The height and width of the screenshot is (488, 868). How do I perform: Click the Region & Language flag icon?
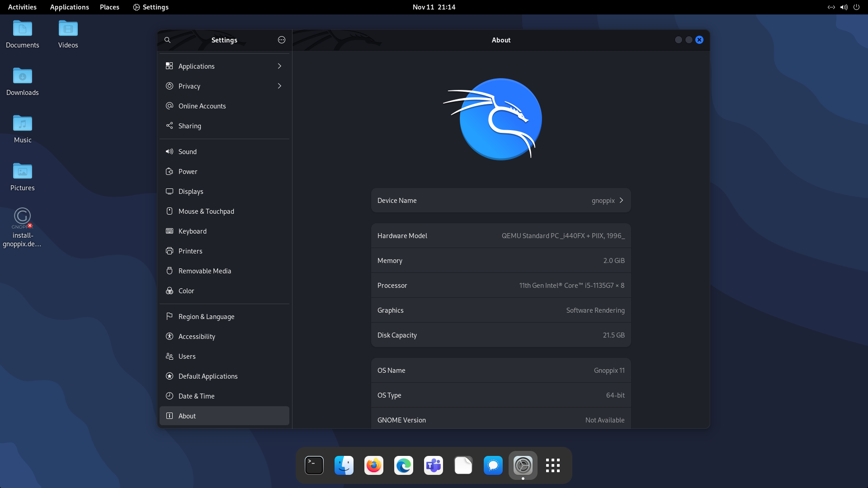click(x=170, y=316)
